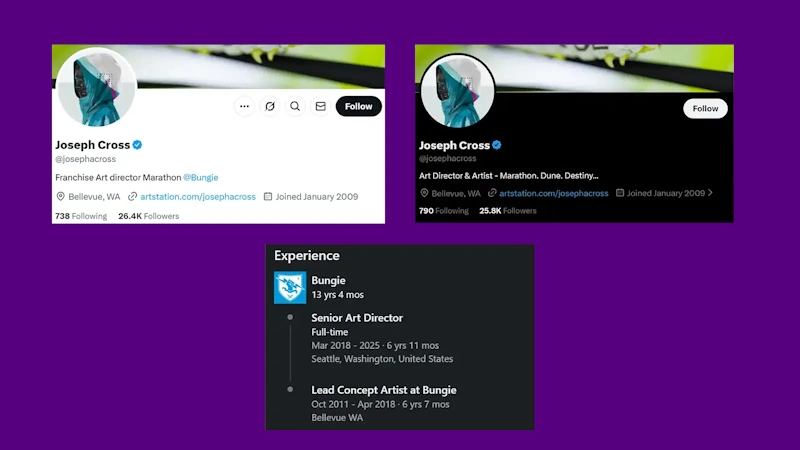This screenshot has height=450, width=800.
Task: View 738 Following list
Action: [81, 216]
